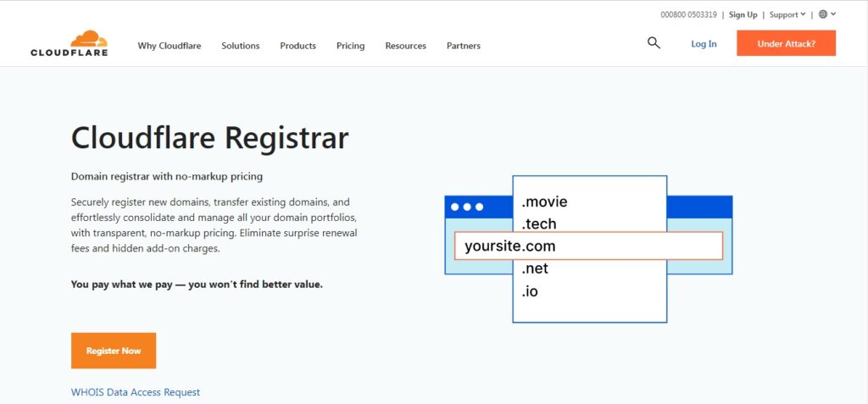The image size is (868, 404).
Task: Click the Register Now button
Action: pyautogui.click(x=114, y=351)
